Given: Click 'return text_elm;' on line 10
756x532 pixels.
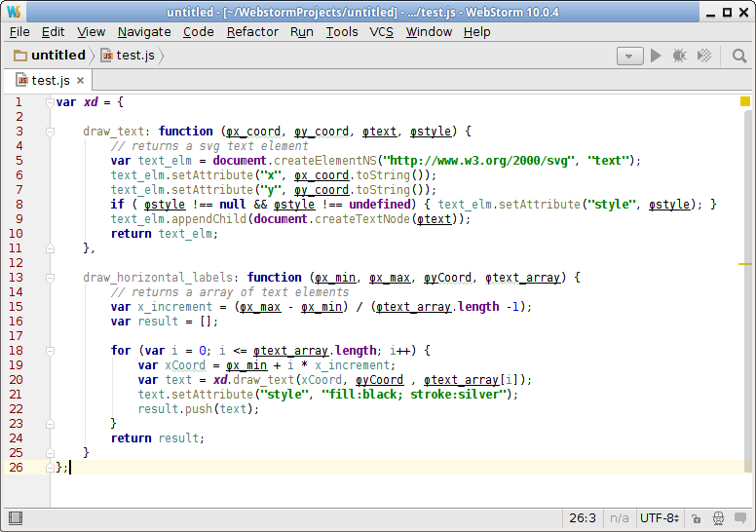Looking at the screenshot, I should 165,234.
